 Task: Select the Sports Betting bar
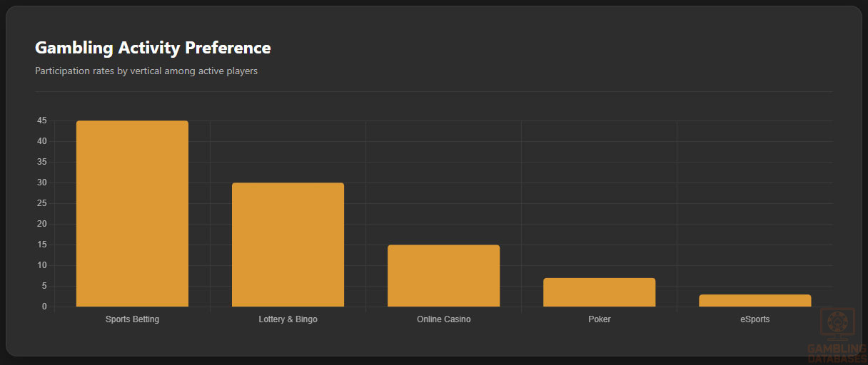click(132, 214)
